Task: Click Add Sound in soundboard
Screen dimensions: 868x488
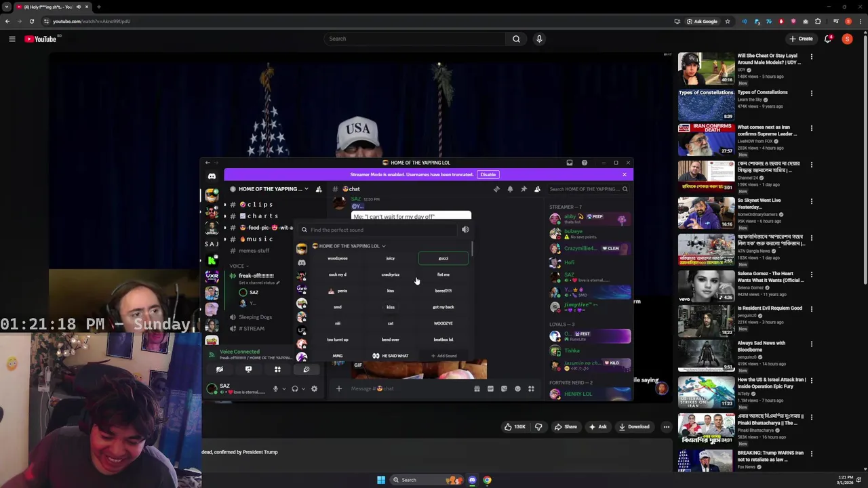Action: [x=443, y=356]
